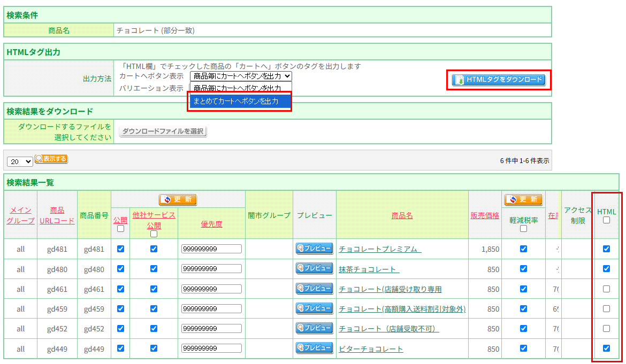Open プレビュー for チョコレート（店舗受取不可） row

313,328
